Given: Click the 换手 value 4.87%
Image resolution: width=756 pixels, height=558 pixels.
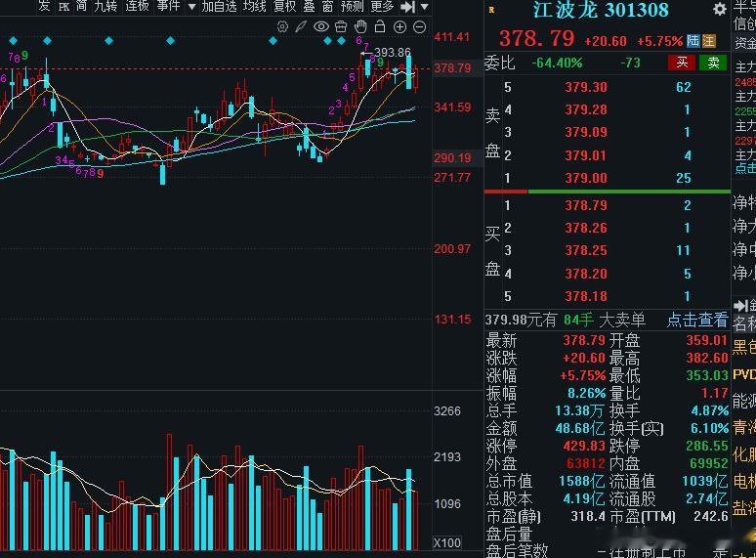Looking at the screenshot, I should [709, 410].
